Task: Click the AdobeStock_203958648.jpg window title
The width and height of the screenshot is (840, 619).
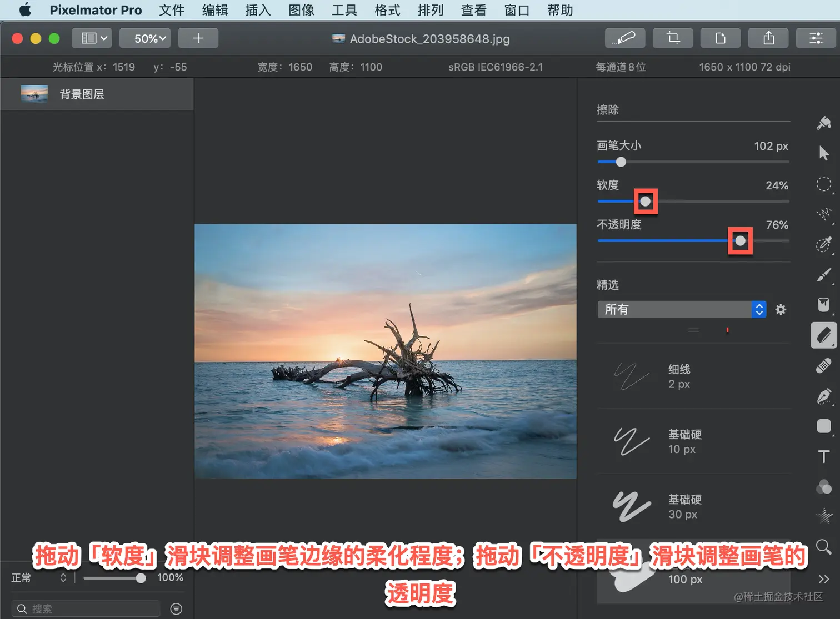Action: point(429,39)
